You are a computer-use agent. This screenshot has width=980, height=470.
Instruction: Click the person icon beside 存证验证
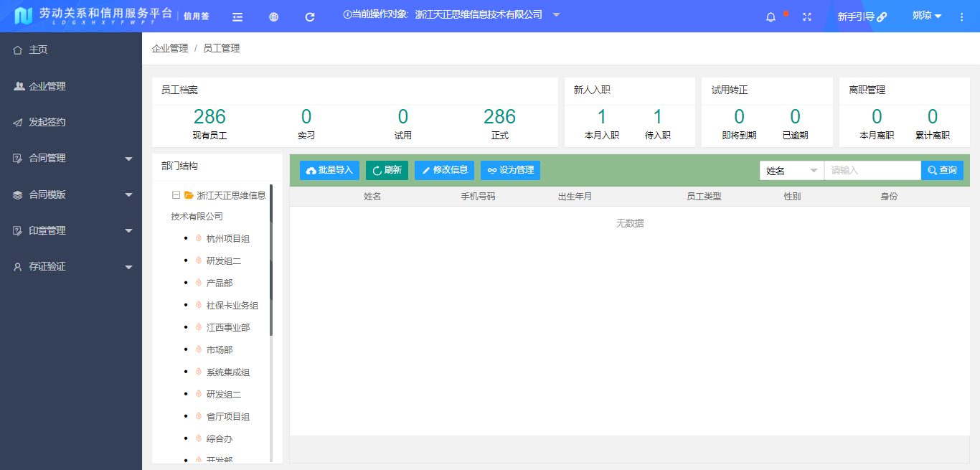(18, 266)
